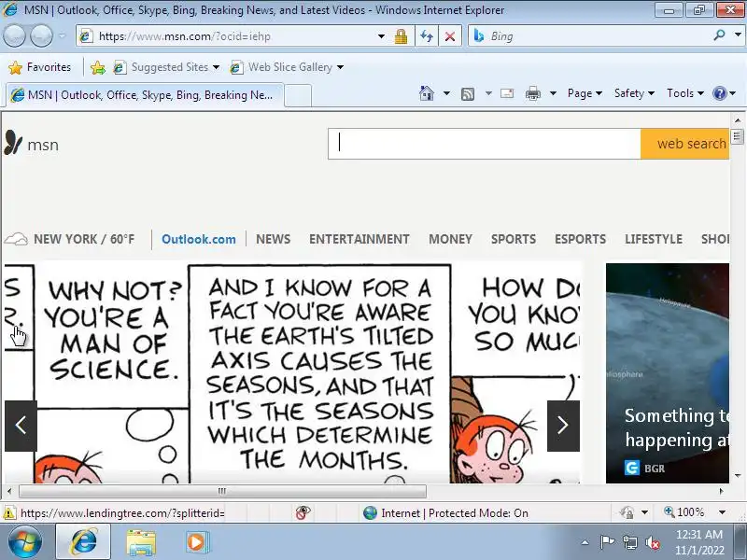Open the recent pages dropdown arrow
This screenshot has width=747, height=560.
click(62, 35)
